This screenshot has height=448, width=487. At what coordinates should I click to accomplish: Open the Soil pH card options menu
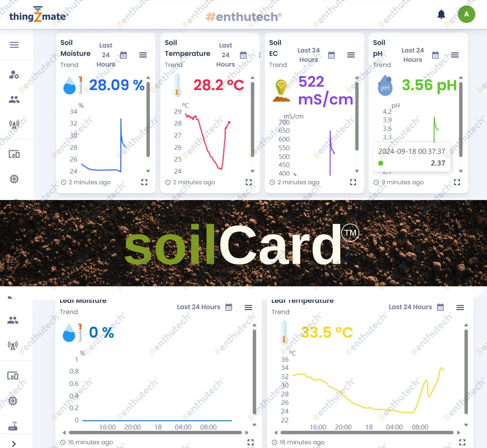pyautogui.click(x=455, y=55)
